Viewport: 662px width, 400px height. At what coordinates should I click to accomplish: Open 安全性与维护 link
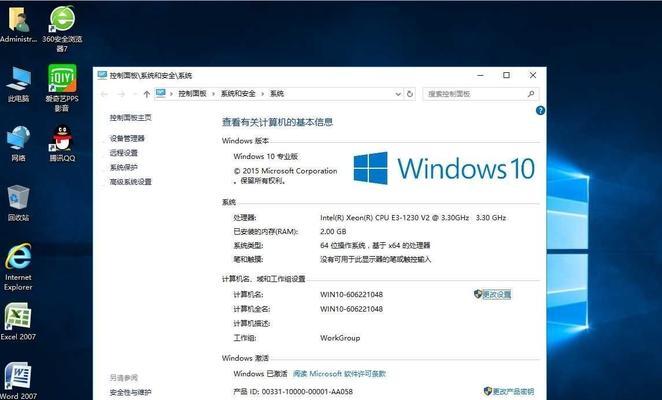(130, 392)
